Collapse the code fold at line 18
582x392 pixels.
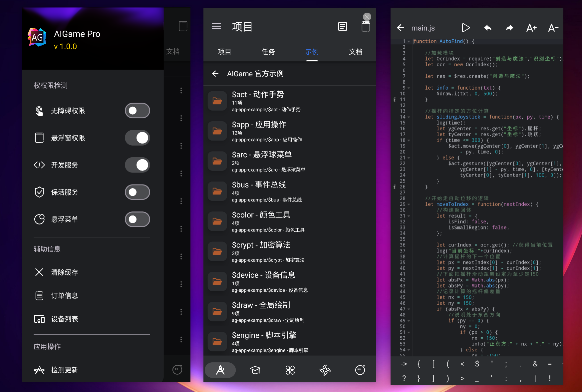[409, 141]
